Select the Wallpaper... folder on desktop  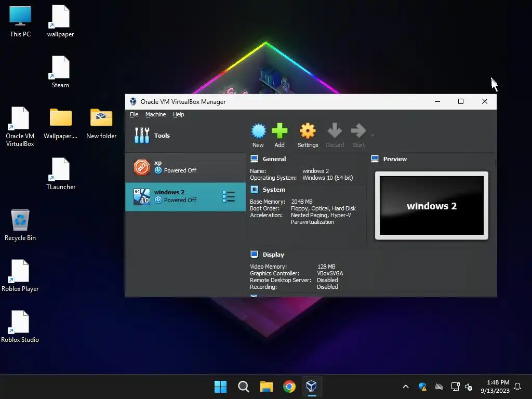click(60, 124)
